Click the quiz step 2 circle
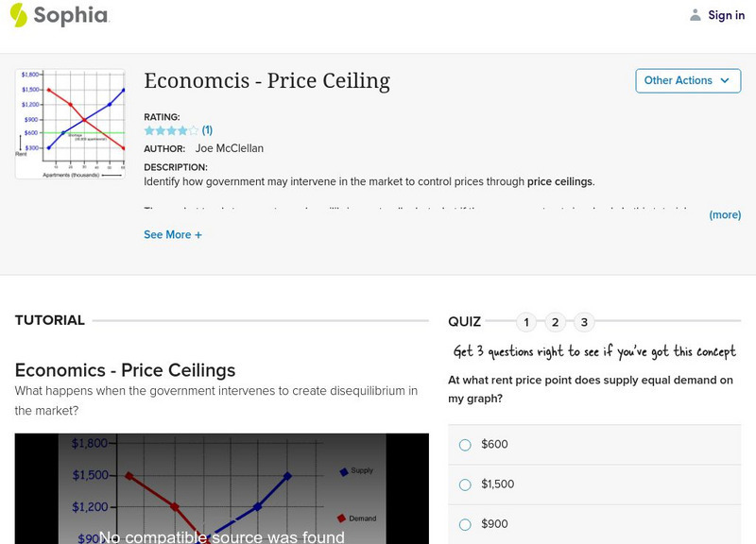Image resolution: width=756 pixels, height=544 pixels. (x=556, y=321)
